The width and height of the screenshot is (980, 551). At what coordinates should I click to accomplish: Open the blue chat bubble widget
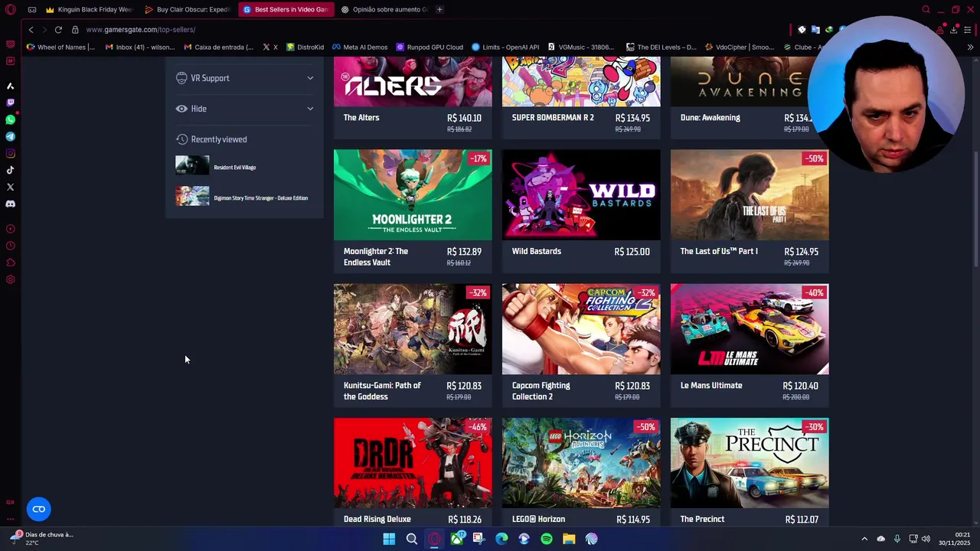click(39, 509)
